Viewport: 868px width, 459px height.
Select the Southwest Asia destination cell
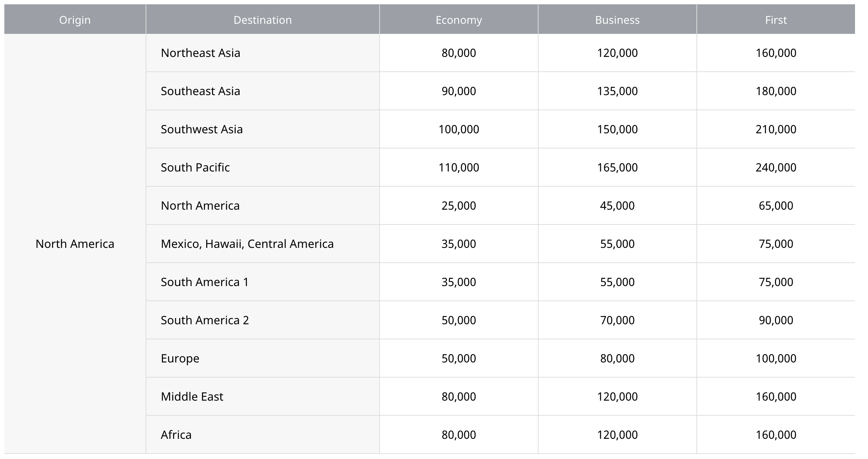pos(201,129)
